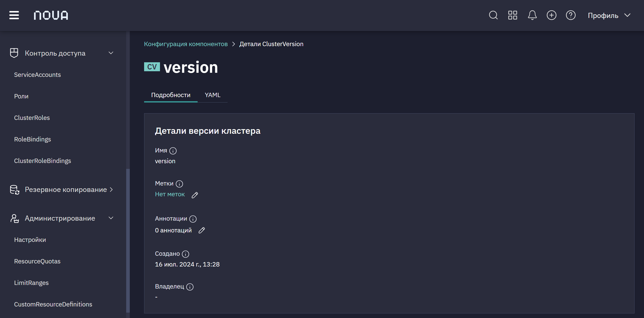Switch to the YAML tab
The height and width of the screenshot is (318, 644).
212,95
